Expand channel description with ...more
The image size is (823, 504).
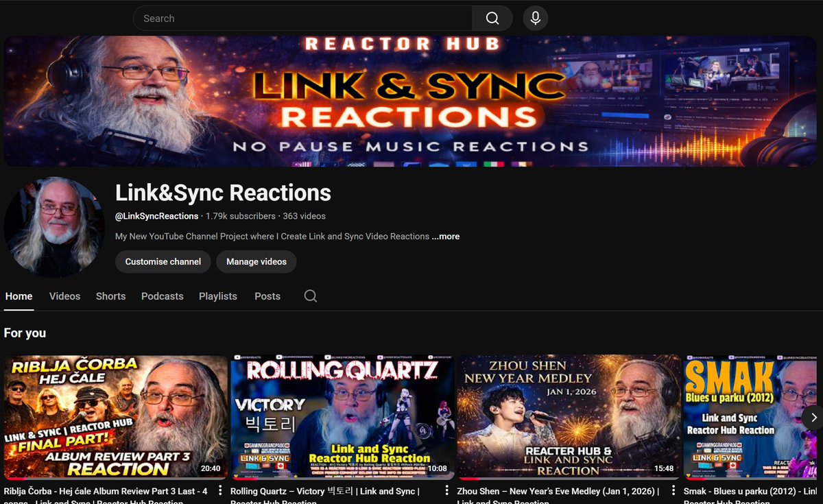pyautogui.click(x=446, y=237)
